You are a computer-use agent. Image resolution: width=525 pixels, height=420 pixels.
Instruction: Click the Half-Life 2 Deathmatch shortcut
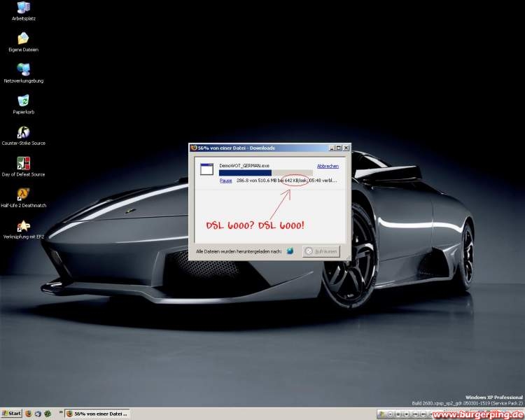pyautogui.click(x=23, y=194)
